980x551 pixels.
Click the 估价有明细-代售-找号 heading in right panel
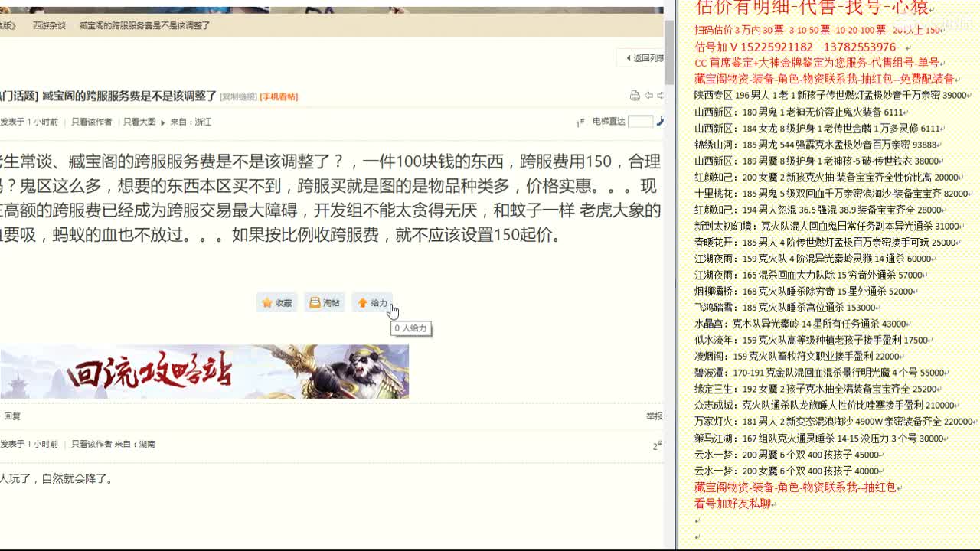812,8
